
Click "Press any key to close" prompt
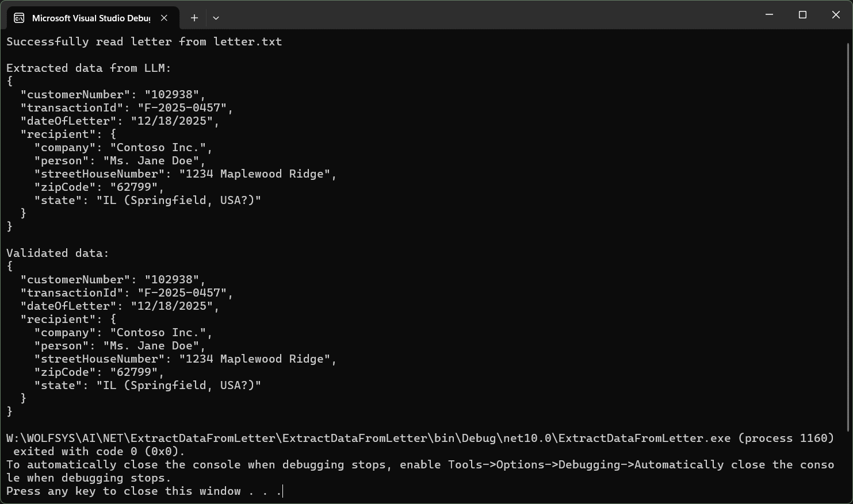point(144,491)
